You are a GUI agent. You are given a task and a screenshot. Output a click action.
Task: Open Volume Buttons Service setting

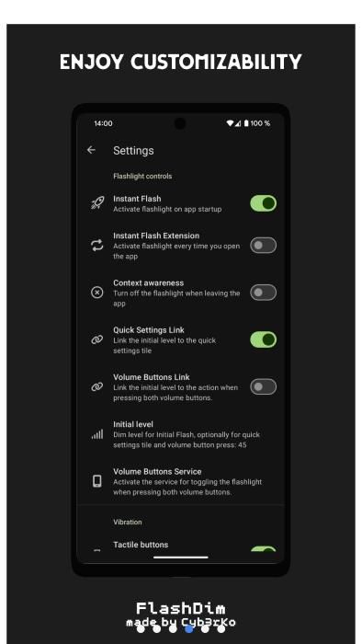tap(181, 481)
